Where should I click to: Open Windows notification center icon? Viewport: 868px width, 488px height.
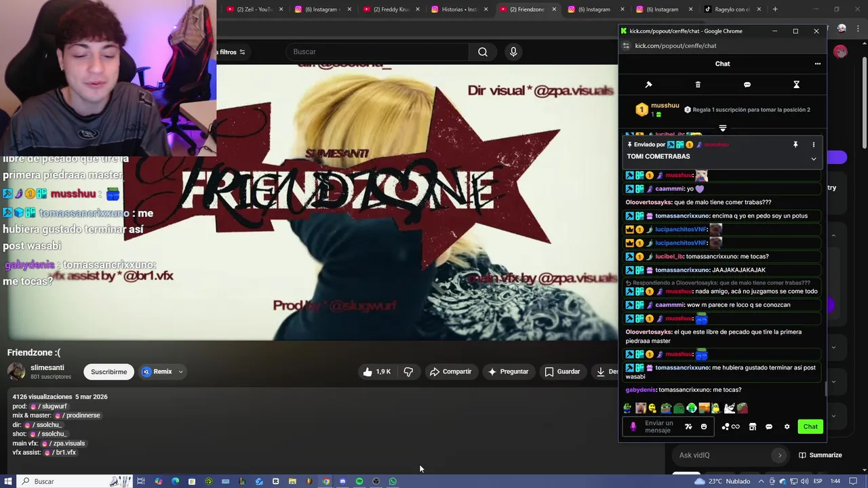point(853,481)
